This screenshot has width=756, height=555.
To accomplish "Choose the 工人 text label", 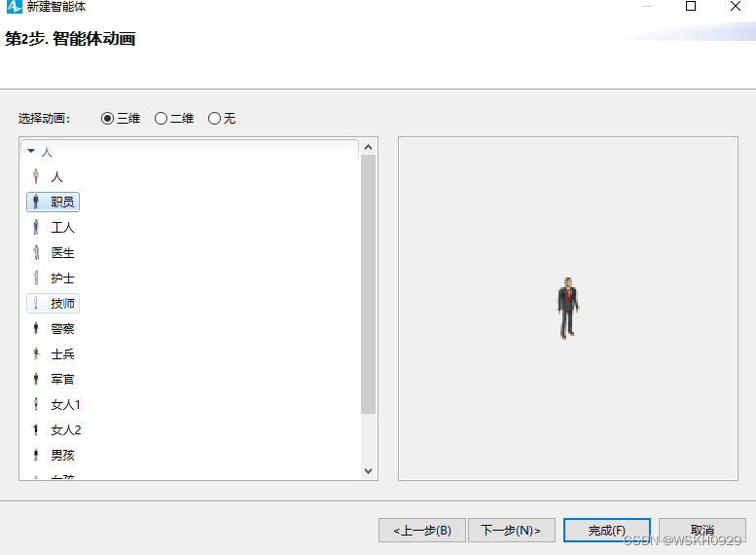I will (x=62, y=227).
